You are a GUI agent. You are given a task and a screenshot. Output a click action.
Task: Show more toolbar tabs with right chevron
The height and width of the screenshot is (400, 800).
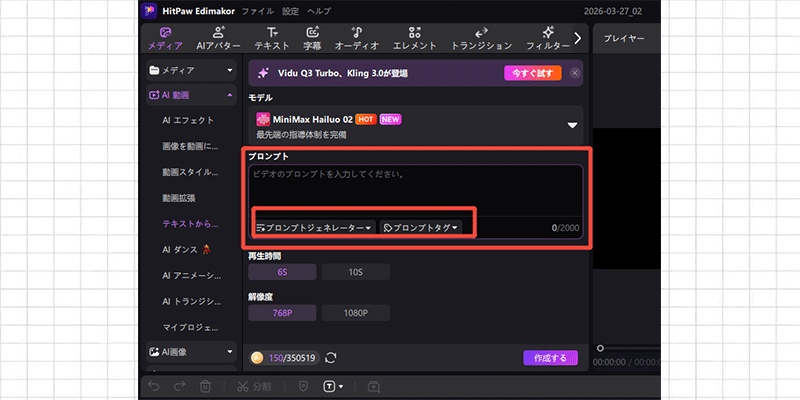pos(578,38)
